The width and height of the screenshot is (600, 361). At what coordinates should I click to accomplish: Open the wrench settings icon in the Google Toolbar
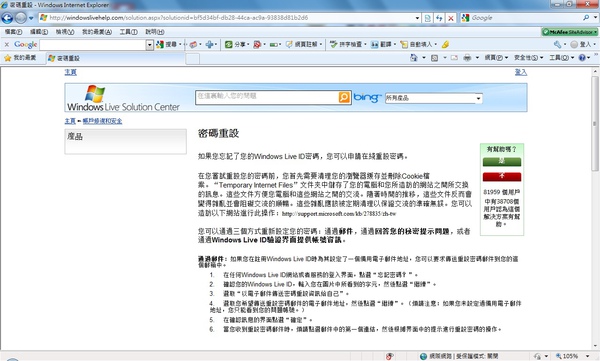coord(558,44)
